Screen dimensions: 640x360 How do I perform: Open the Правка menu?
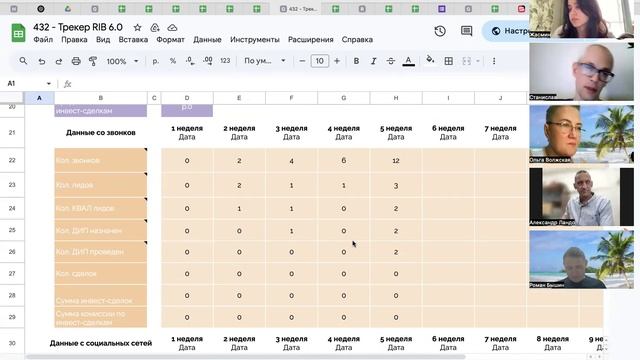coord(74,40)
